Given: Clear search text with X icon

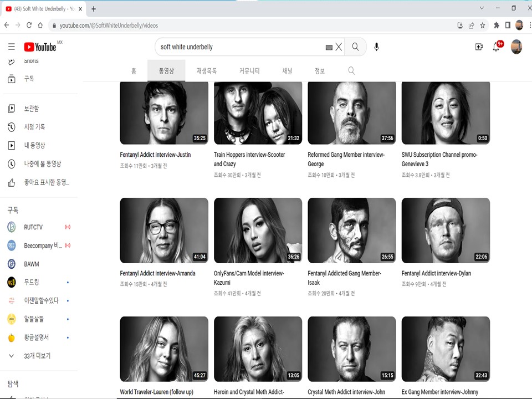Looking at the screenshot, I should [x=339, y=47].
